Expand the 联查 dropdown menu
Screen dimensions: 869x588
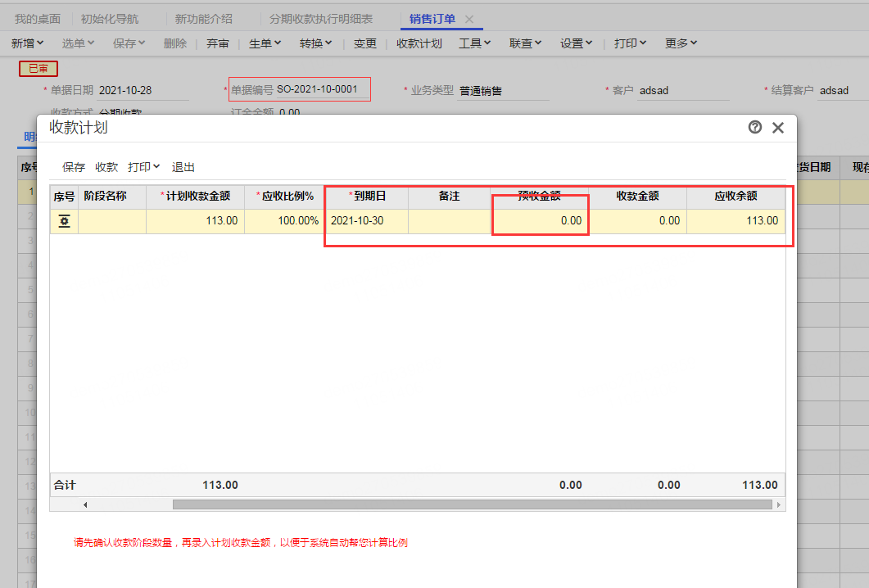coord(525,43)
